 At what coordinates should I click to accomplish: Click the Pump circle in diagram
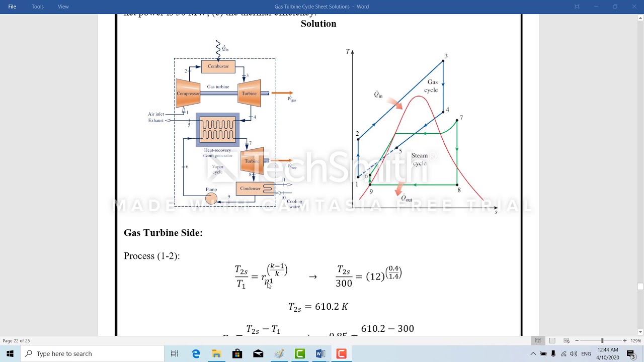coord(211,198)
